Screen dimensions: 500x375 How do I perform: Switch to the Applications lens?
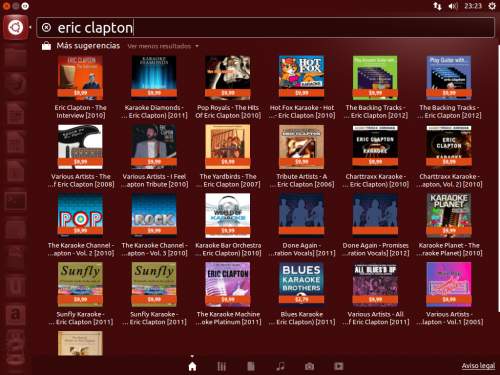[221, 366]
